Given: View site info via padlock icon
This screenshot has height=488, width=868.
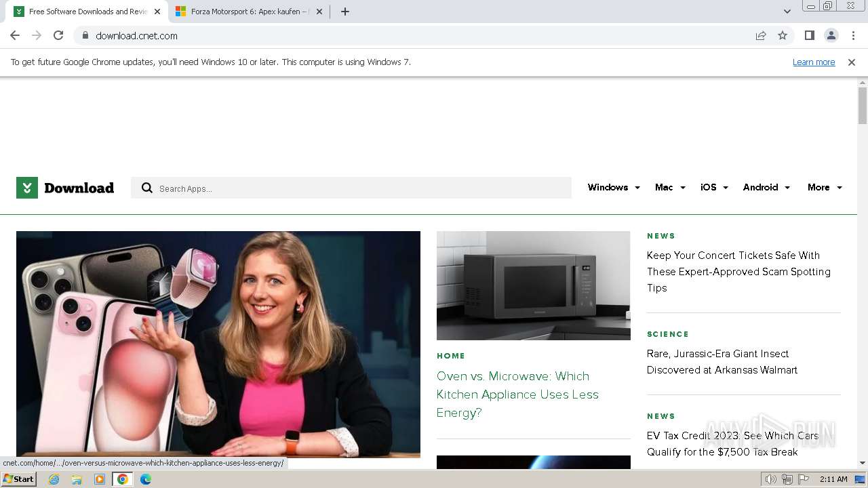Looking at the screenshot, I should pos(85,35).
